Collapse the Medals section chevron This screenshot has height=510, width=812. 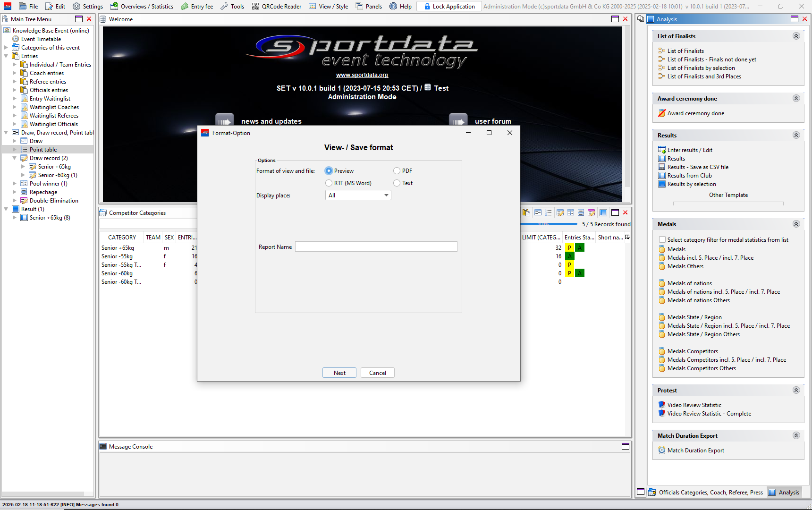[x=796, y=224]
